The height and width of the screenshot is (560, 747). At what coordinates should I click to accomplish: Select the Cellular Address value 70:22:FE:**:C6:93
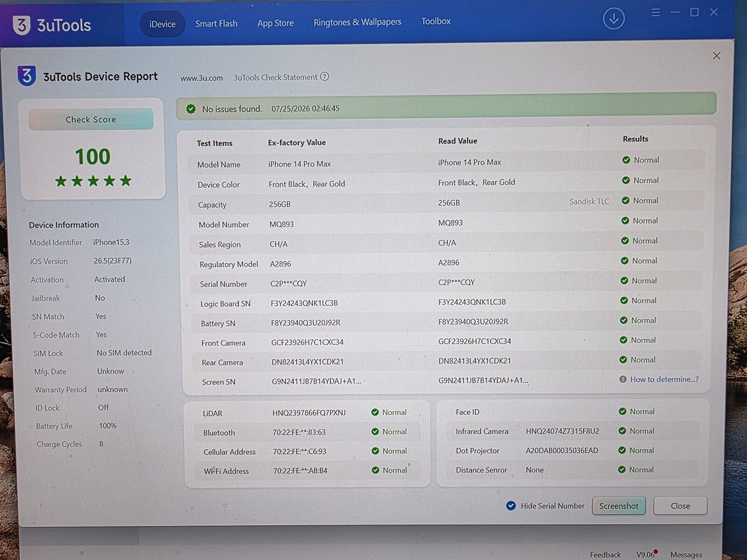(300, 451)
